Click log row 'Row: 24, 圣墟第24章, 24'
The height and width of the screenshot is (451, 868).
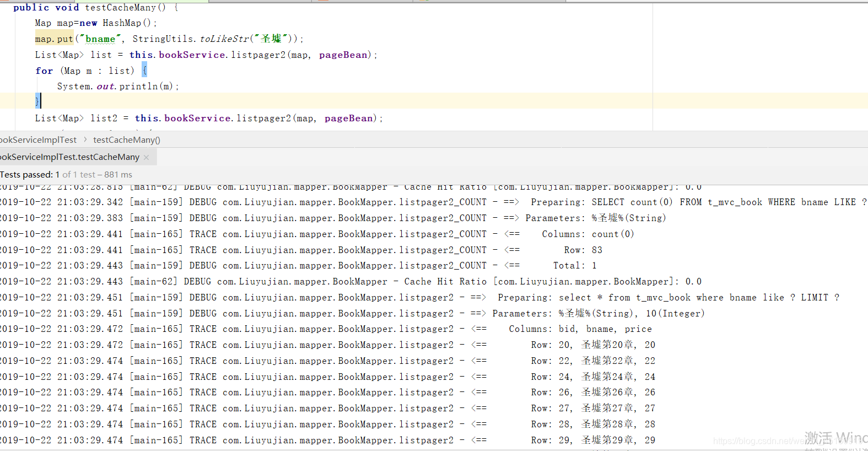click(328, 377)
